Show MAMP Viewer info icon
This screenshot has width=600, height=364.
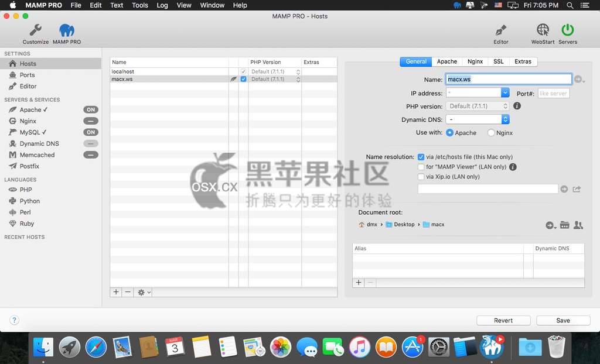click(x=513, y=167)
